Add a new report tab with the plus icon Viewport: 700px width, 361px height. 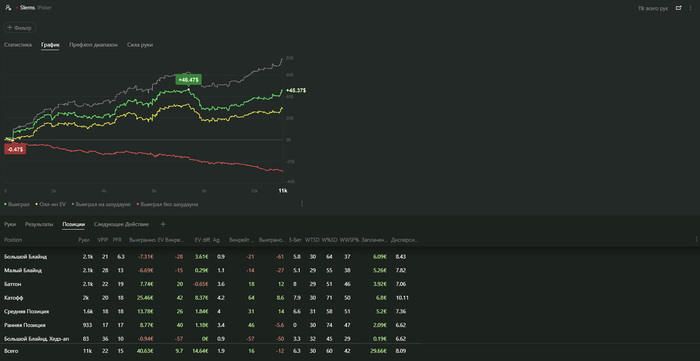(x=163, y=224)
